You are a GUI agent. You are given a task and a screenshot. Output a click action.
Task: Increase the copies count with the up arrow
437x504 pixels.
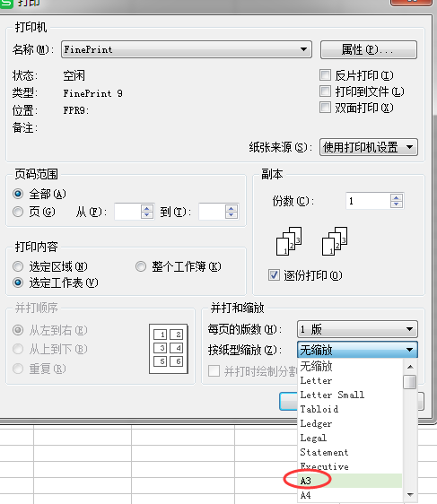396,197
